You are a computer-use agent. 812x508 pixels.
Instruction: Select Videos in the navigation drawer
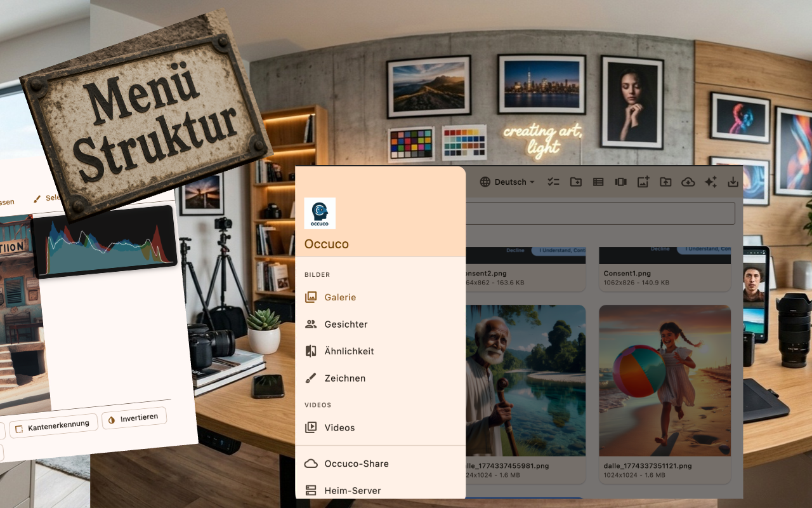[381, 427]
